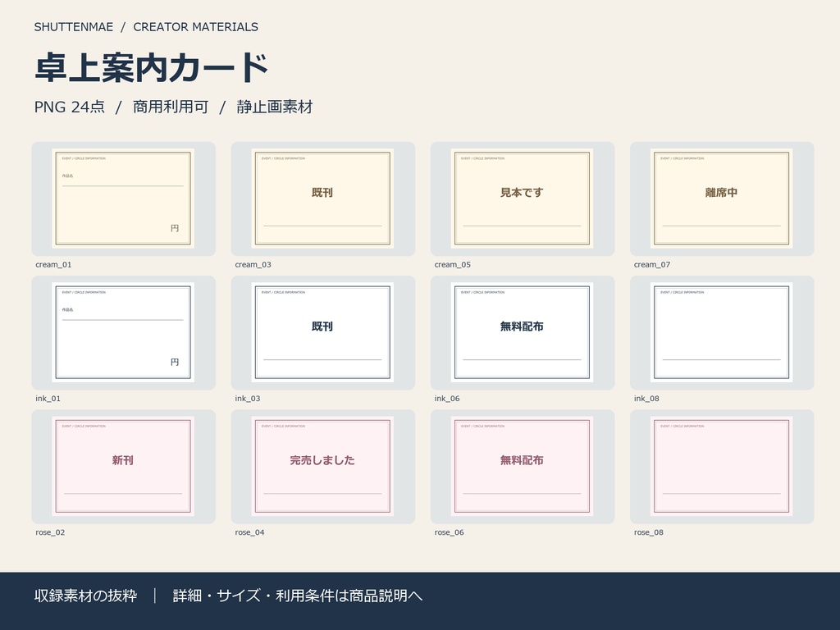
Task: Click the cream_05 見本です card thumbnail
Action: tap(523, 199)
